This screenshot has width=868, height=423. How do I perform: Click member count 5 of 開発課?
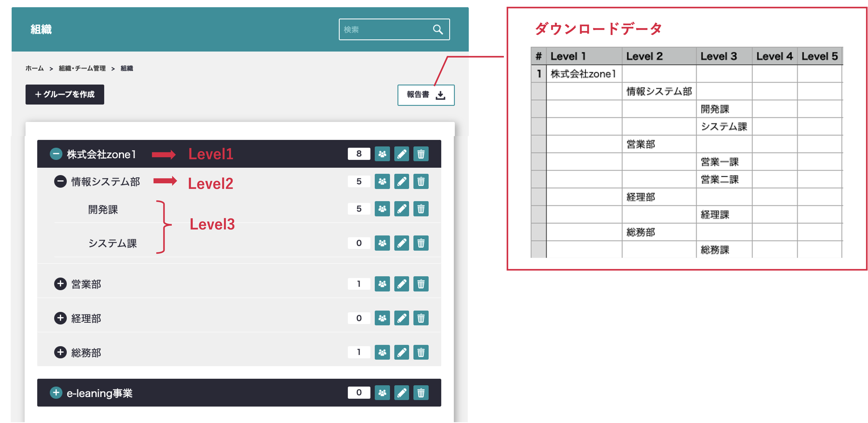(x=359, y=209)
